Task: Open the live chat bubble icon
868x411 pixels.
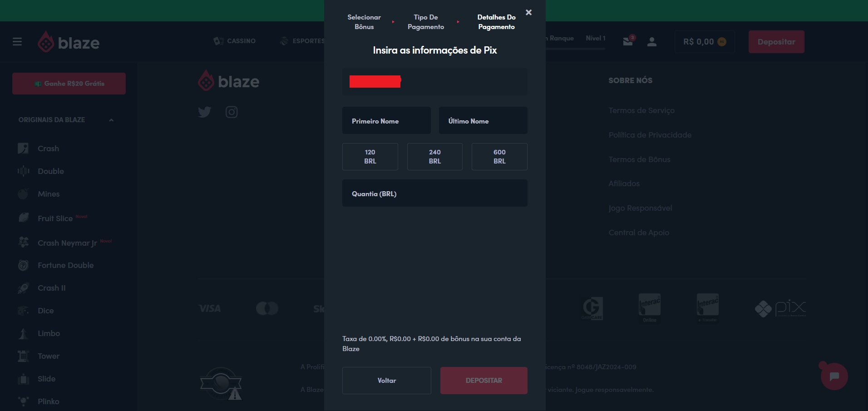Action: pyautogui.click(x=834, y=376)
